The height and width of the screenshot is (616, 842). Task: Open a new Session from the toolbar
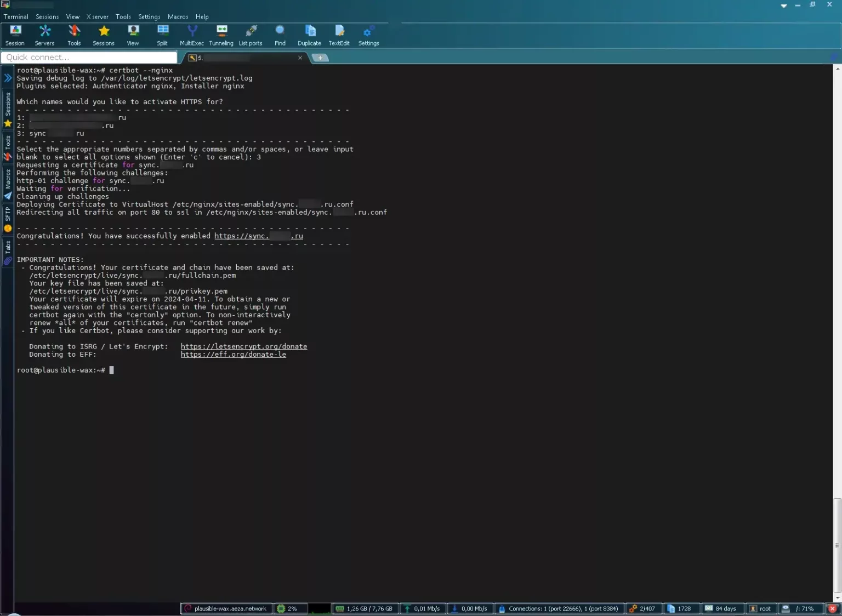tap(15, 35)
